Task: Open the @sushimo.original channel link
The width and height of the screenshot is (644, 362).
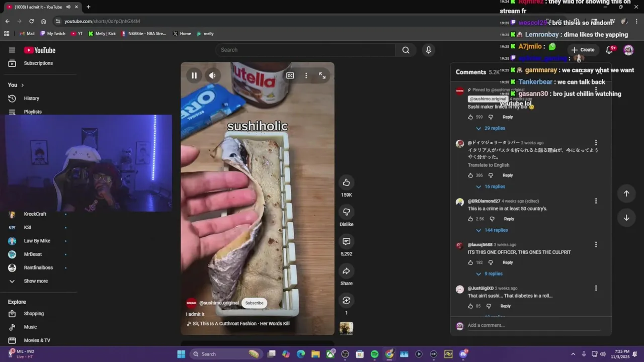Action: (219, 303)
